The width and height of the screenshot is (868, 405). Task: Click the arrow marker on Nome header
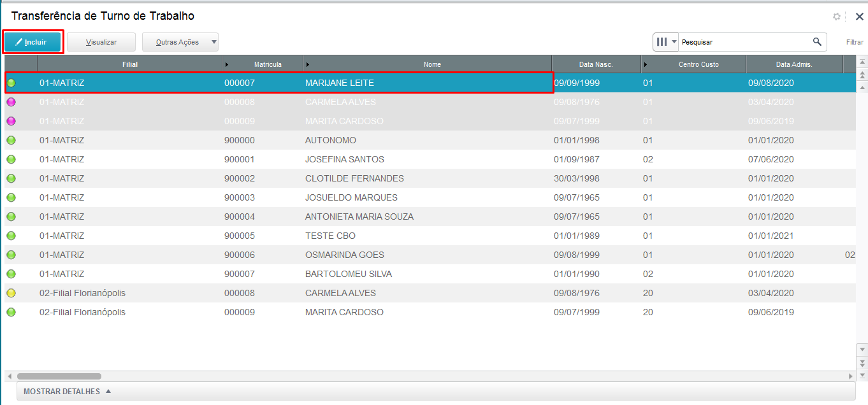pyautogui.click(x=308, y=64)
